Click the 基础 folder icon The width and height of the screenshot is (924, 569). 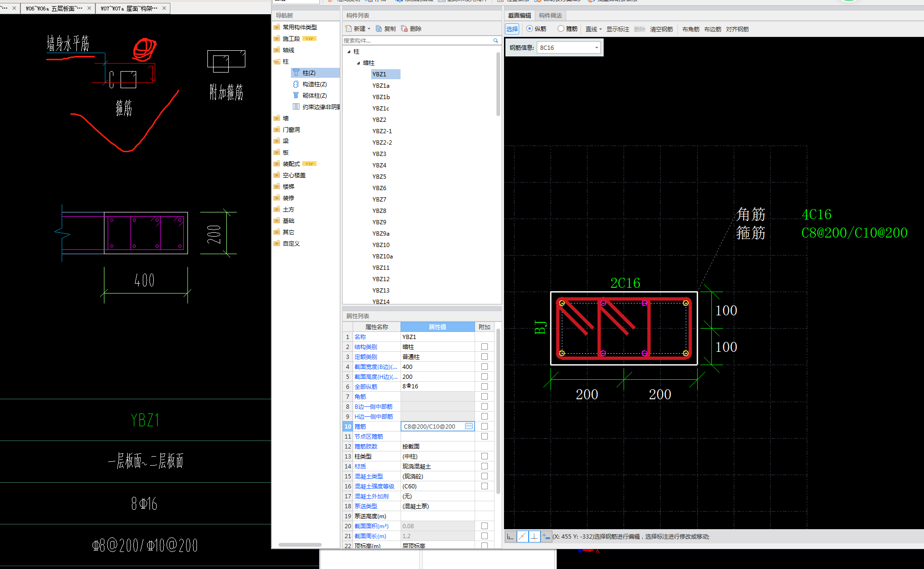pos(277,220)
